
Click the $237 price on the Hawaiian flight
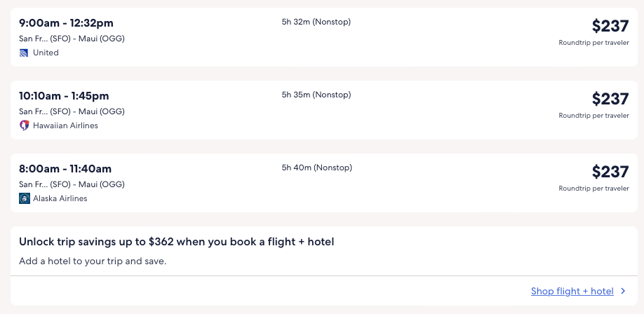point(610,99)
